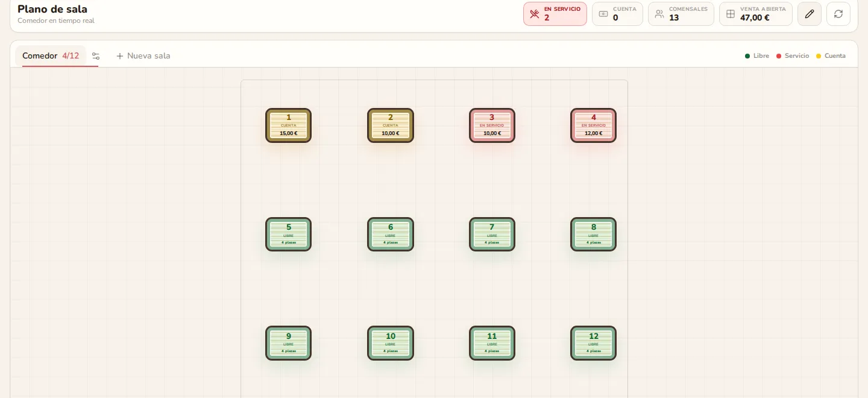Image resolution: width=868 pixels, height=398 pixels.
Task: Select the Comedor 4/12 tab
Action: click(51, 56)
